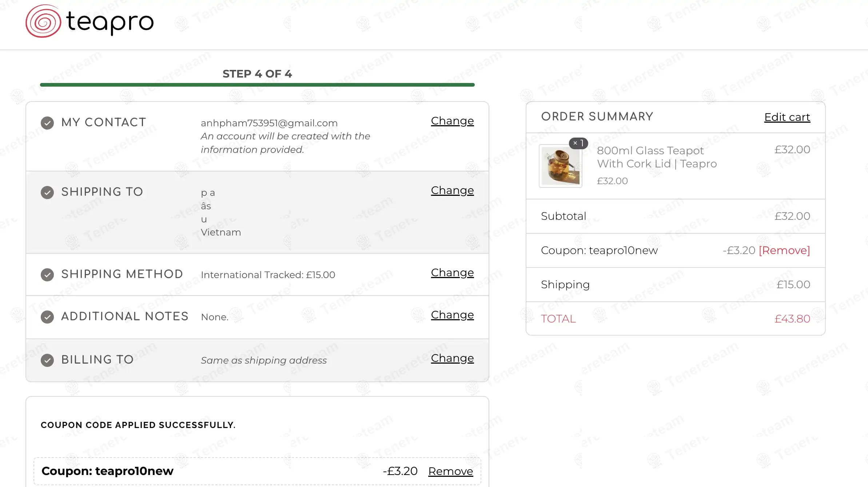Click the Additional Notes checkmark icon
This screenshot has height=487, width=868.
[x=47, y=317]
